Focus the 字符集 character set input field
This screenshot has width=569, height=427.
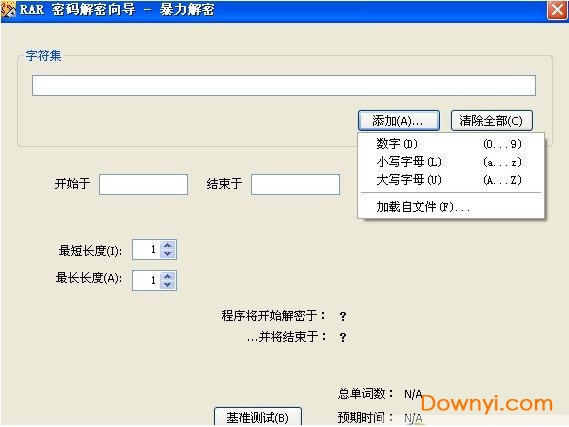pyautogui.click(x=284, y=86)
